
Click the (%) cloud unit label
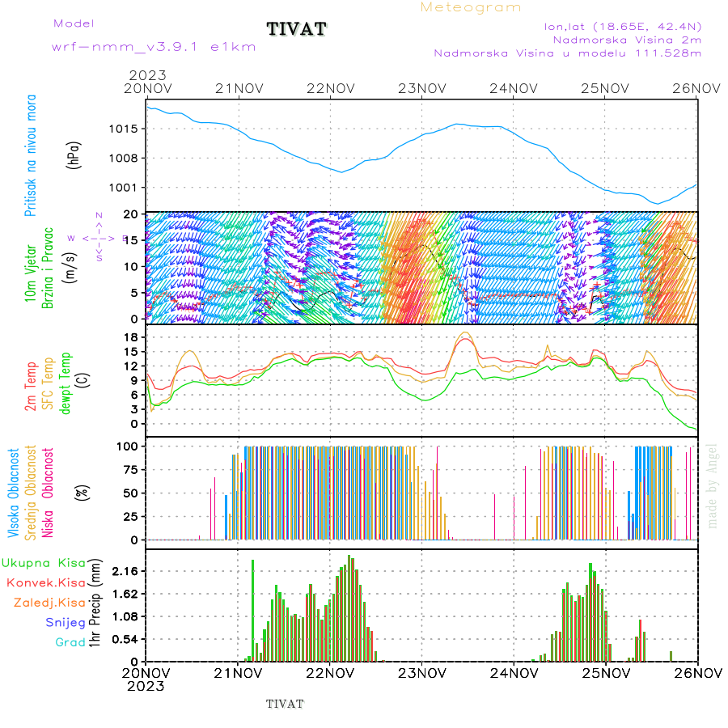[x=83, y=492]
